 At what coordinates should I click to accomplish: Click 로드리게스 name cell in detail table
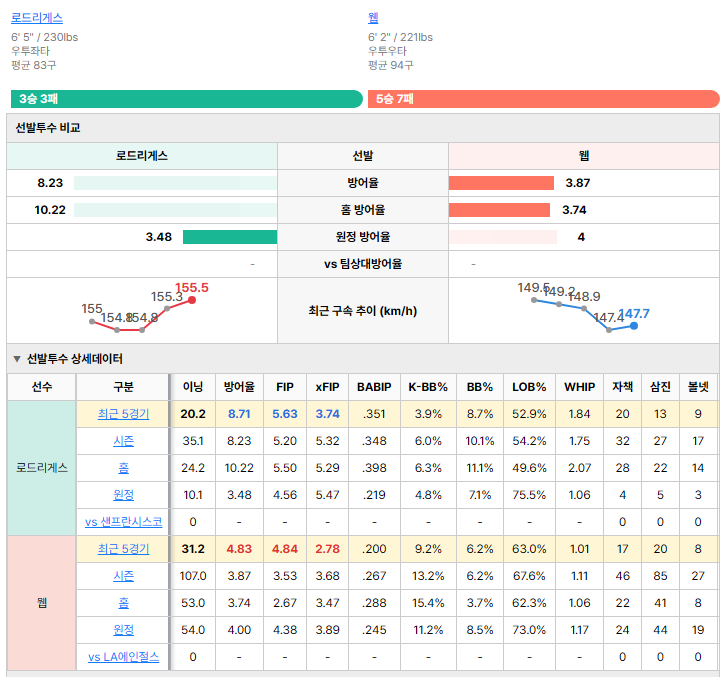pos(42,468)
